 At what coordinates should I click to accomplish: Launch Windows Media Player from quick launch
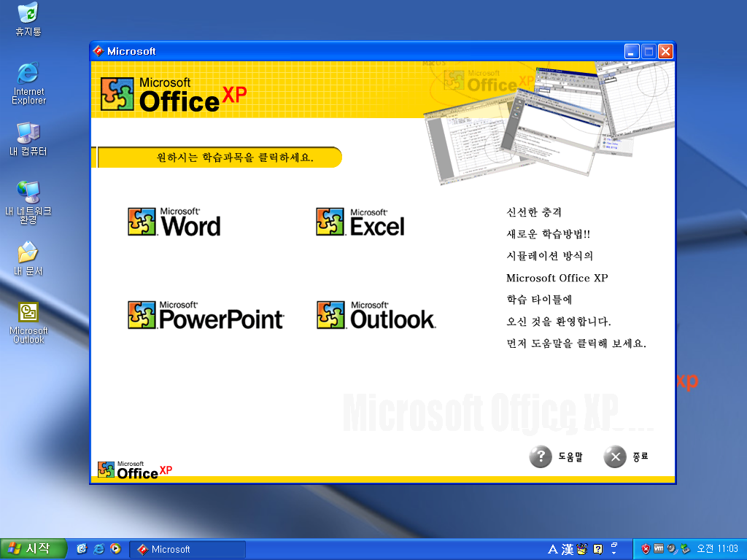tap(116, 549)
